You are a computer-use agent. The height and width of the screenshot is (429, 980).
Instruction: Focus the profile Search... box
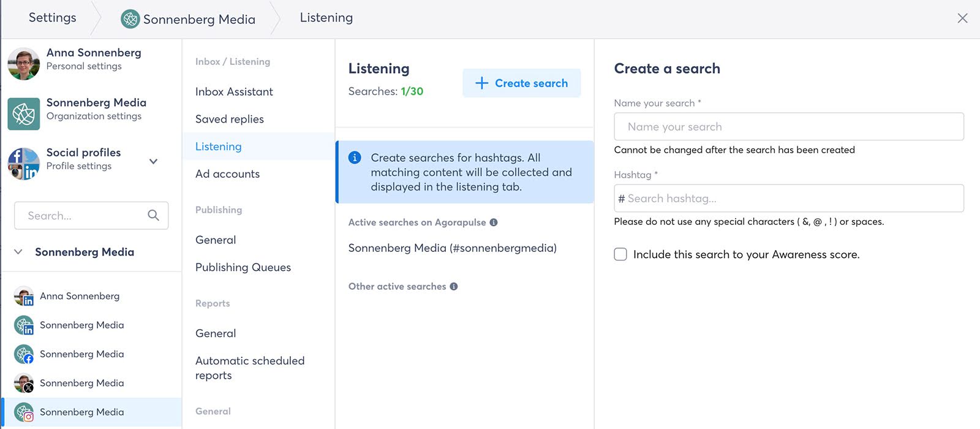point(91,216)
